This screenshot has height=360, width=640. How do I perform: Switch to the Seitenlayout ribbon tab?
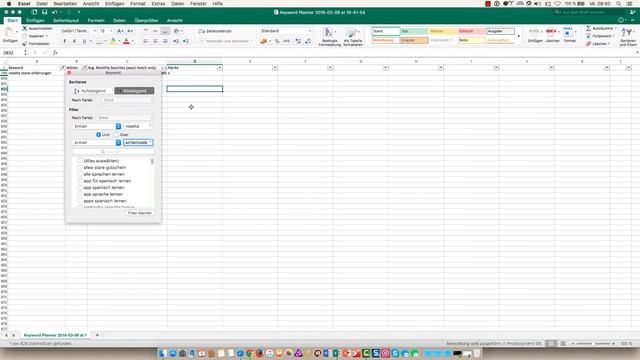(66, 20)
